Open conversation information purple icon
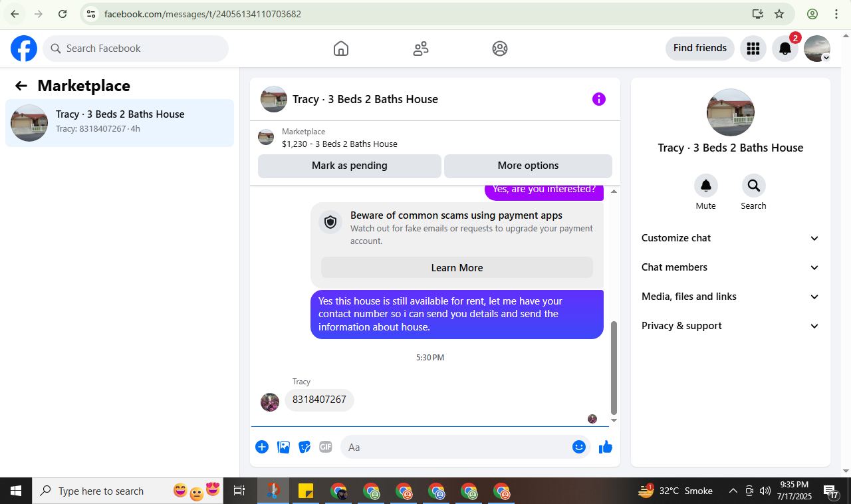The width and height of the screenshot is (851, 504). pyautogui.click(x=599, y=99)
